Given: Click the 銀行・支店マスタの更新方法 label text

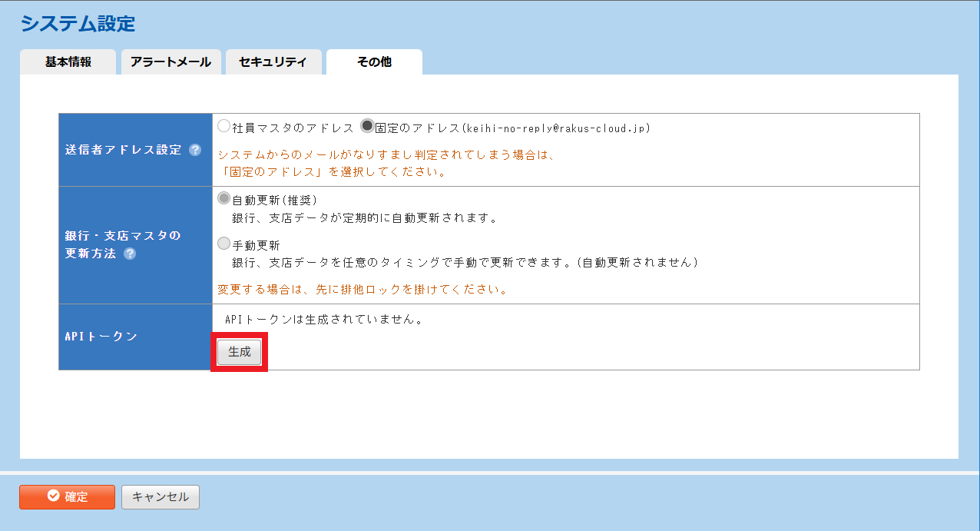Looking at the screenshot, I should point(123,244).
